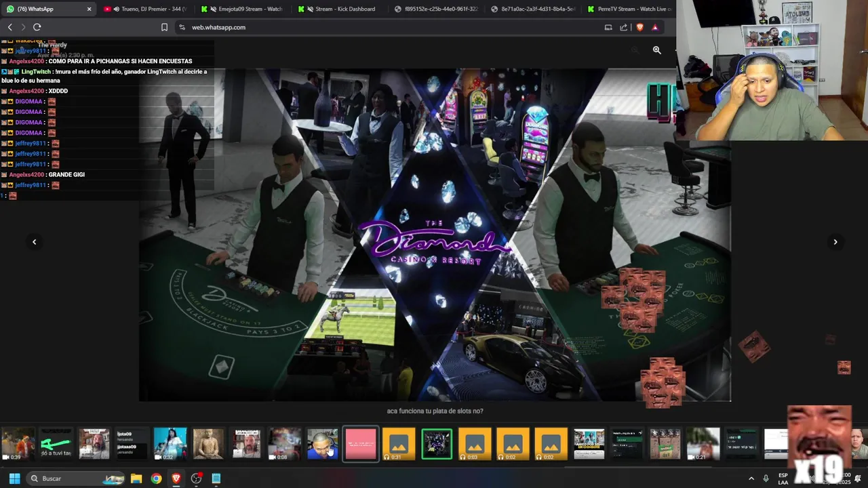This screenshot has height=488, width=868.
Task: Switch to Emejota09 Stream tab
Action: [241, 9]
